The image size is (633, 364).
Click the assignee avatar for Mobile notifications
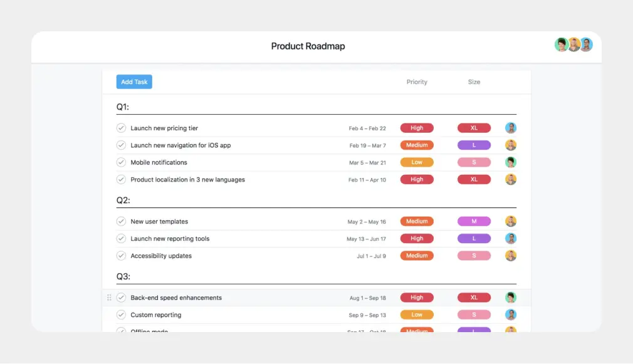511,162
